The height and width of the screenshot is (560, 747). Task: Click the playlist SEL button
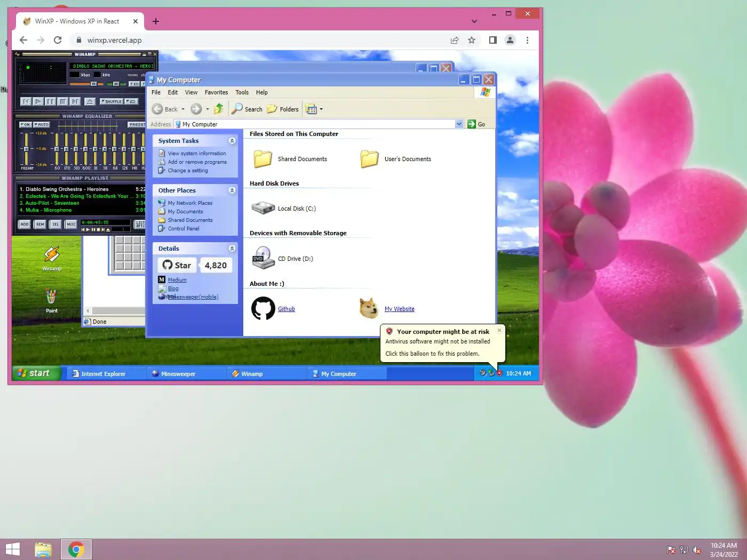pos(55,224)
